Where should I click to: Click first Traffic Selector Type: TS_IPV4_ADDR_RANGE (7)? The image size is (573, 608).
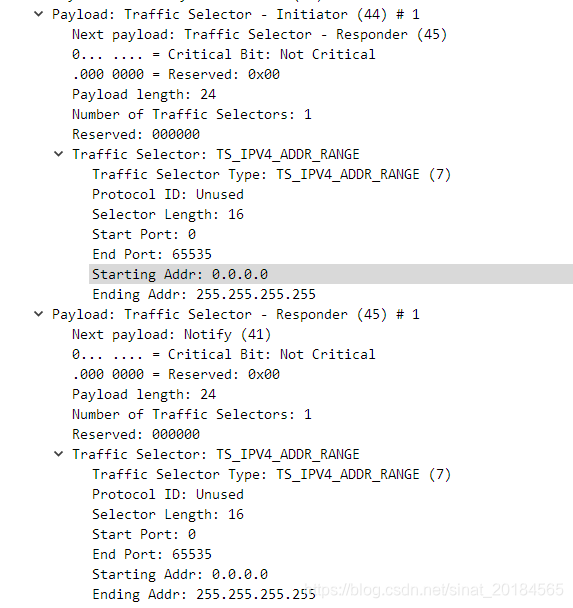271,174
